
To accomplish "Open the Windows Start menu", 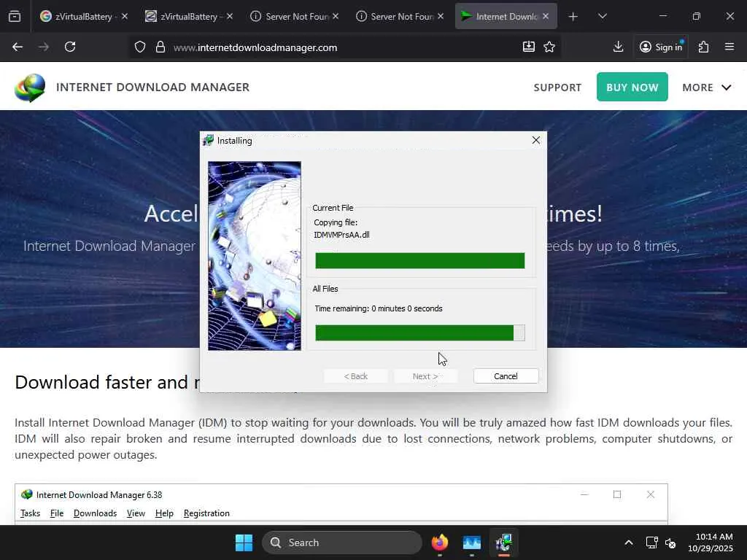I will pos(244,542).
